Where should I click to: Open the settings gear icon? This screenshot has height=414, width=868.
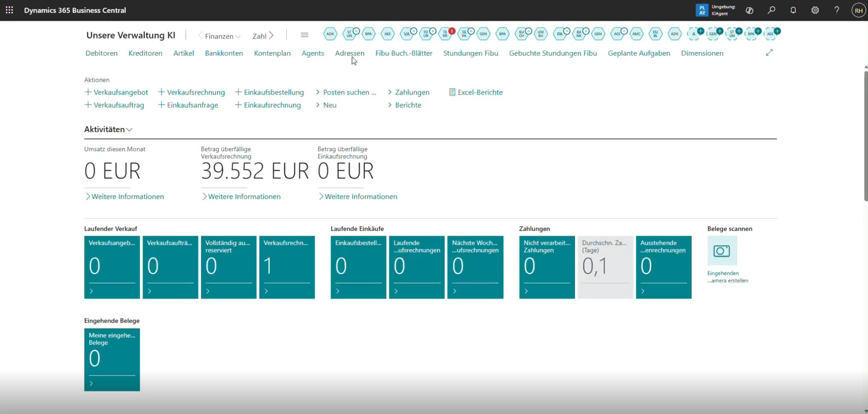coord(815,10)
